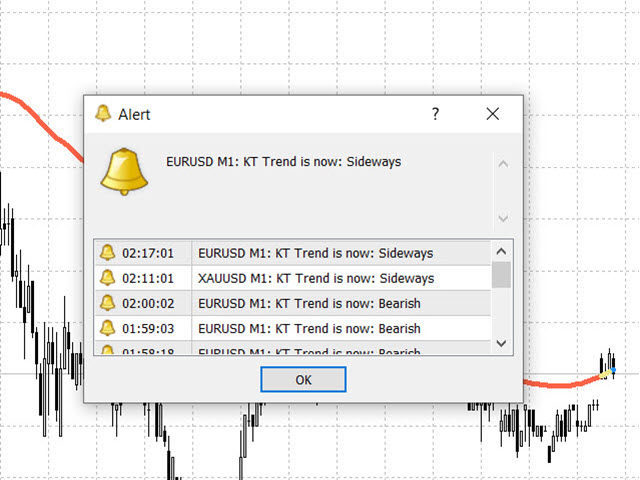Image resolution: width=640 pixels, height=480 pixels.
Task: Click alert list scrollbar up arrow
Action: [x=501, y=251]
